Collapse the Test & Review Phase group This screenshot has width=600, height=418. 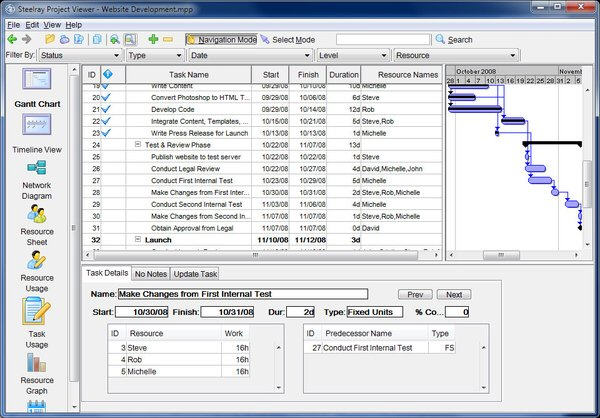138,145
